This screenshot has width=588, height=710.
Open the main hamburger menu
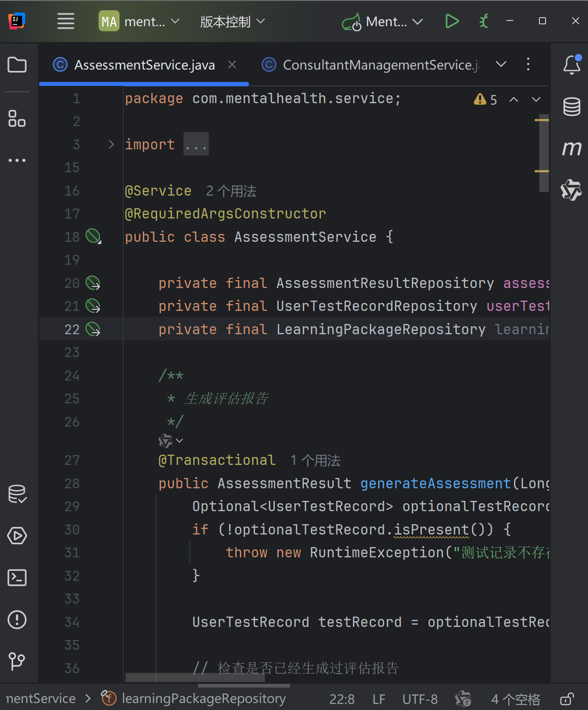coord(66,21)
